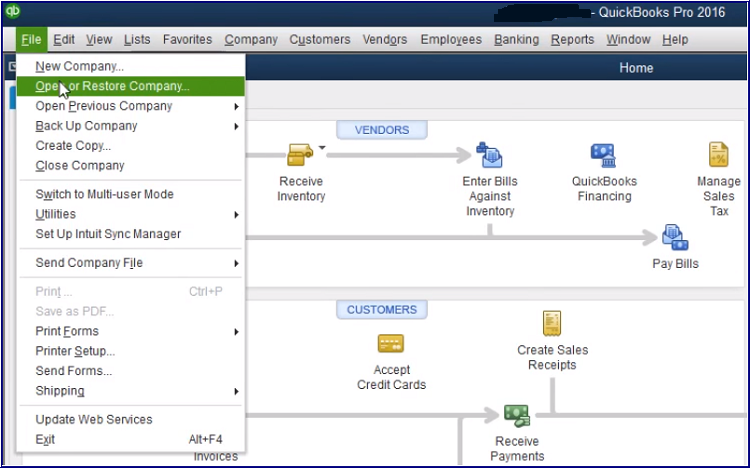Open the Accept Credit Cards icon
This screenshot has height=468, width=750.
click(x=391, y=344)
